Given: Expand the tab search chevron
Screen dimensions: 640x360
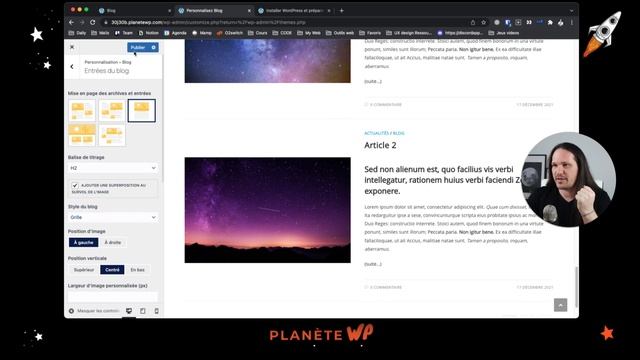Looking at the screenshot, I should [572, 11].
